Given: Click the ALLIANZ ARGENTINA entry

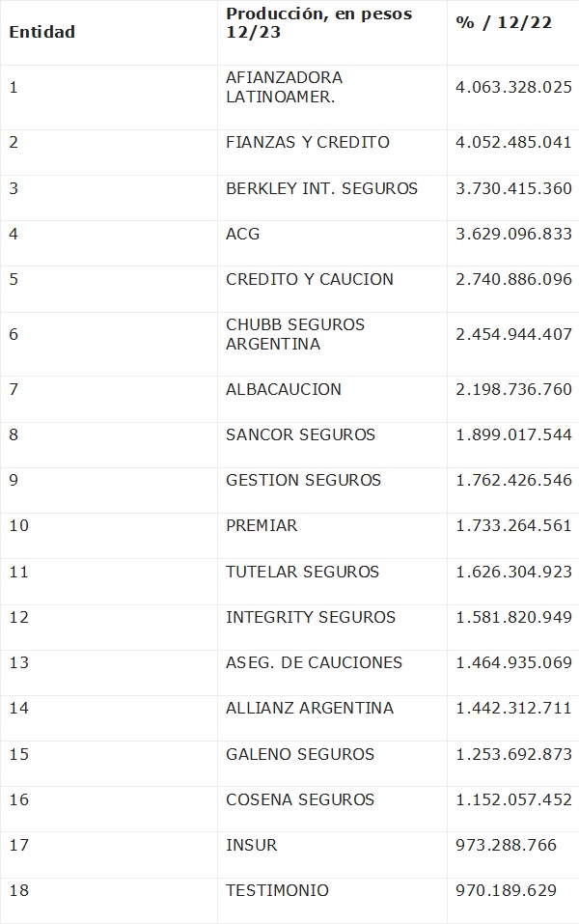Looking at the screenshot, I should click(x=309, y=708).
